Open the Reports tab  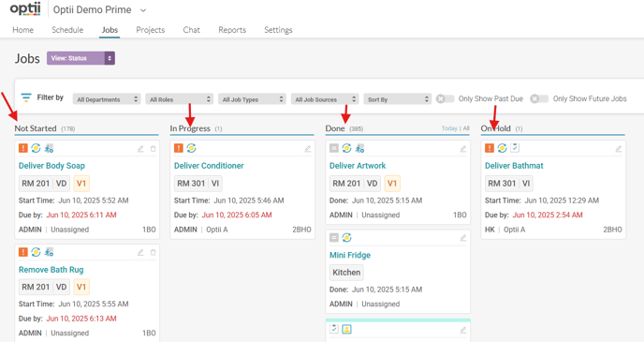coord(232,30)
